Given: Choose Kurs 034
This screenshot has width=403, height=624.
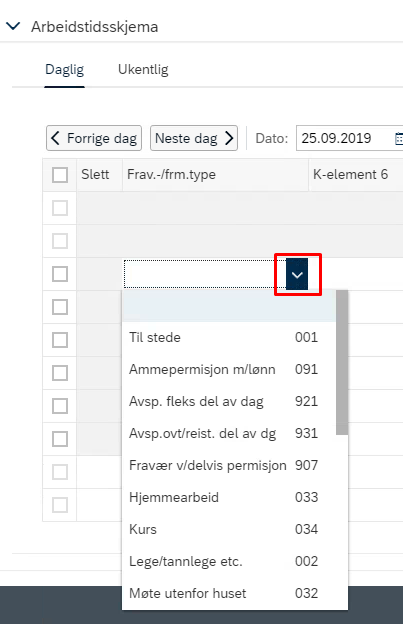Looking at the screenshot, I should point(229,529).
